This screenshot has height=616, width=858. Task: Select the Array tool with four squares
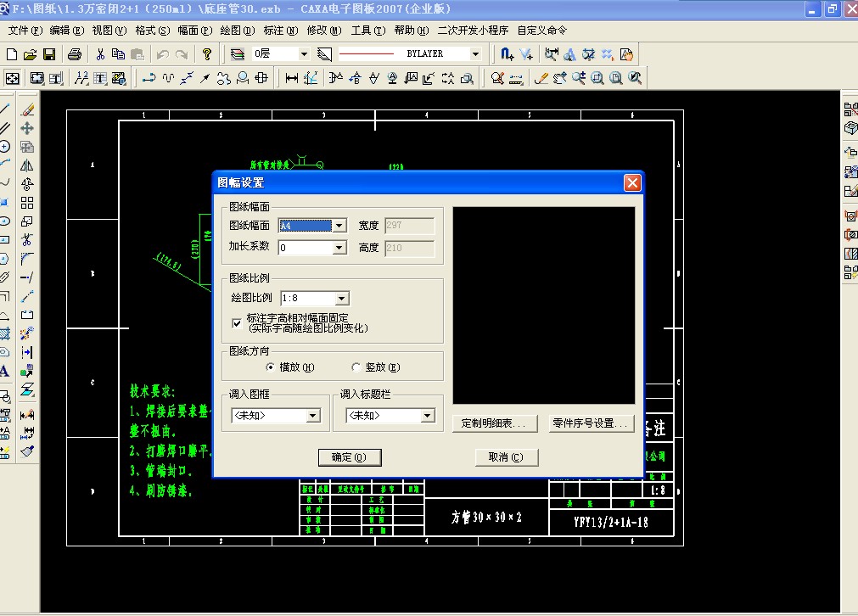click(x=27, y=203)
